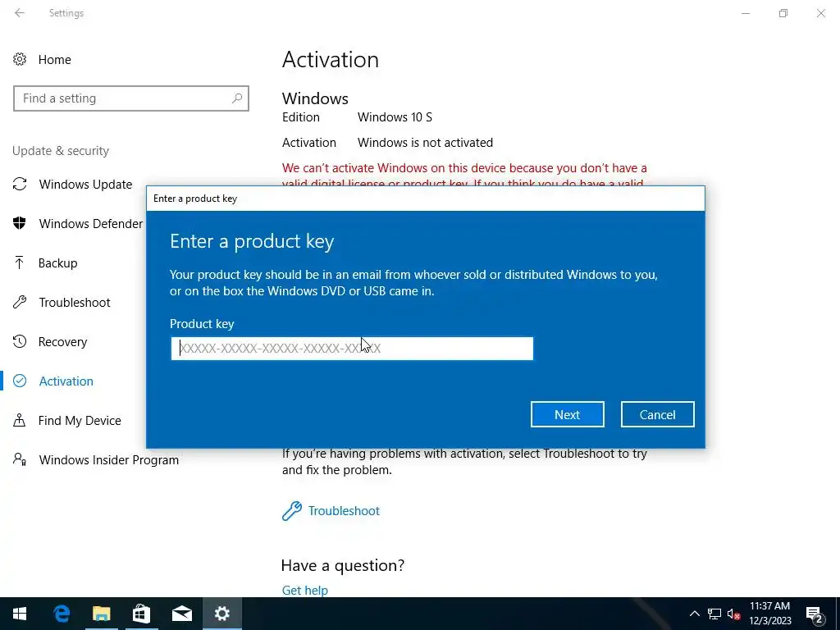Screen dimensions: 840x630
Task: Select Backup in the sidebar
Action: click(x=58, y=263)
